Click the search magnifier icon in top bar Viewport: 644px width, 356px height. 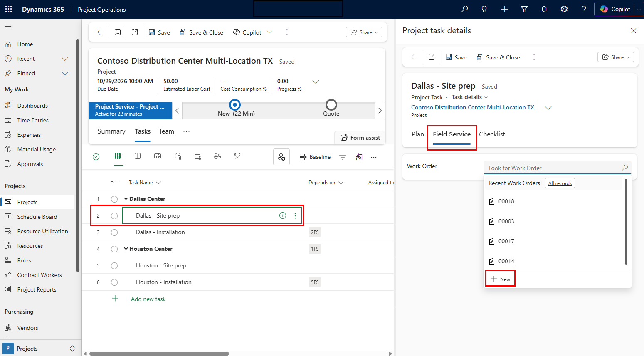tap(464, 9)
